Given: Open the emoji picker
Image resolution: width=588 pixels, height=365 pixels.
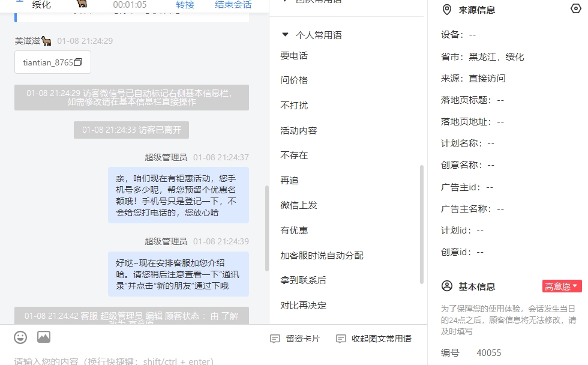Looking at the screenshot, I should pos(20,337).
